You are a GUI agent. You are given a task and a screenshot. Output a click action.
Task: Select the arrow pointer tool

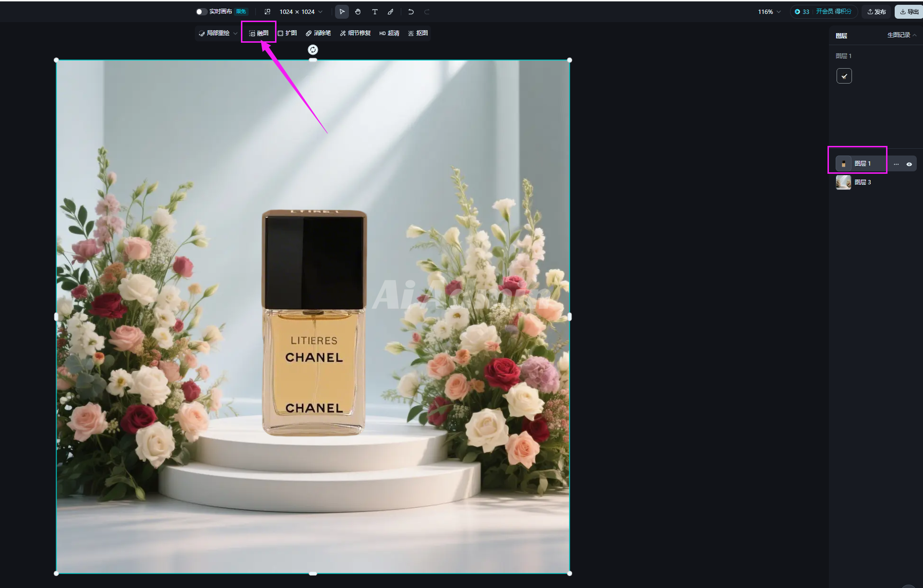[x=342, y=12]
